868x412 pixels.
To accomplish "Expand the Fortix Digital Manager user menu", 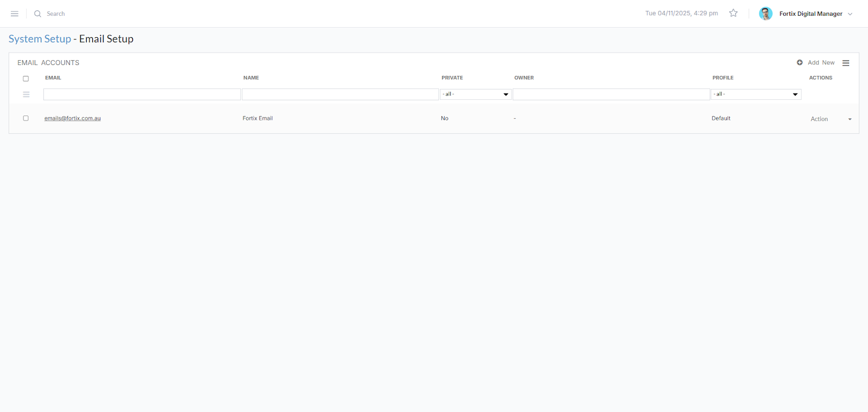I will [816, 14].
